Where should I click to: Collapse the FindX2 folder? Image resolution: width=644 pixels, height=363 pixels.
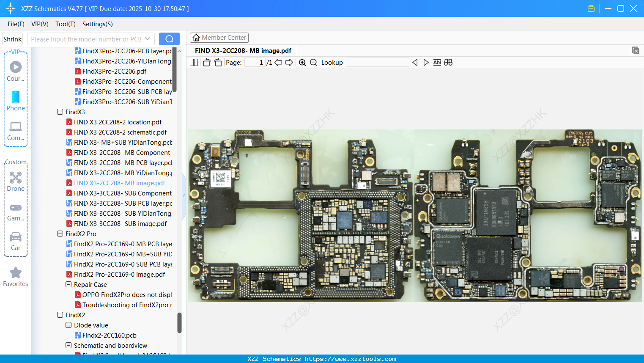pyautogui.click(x=60, y=315)
